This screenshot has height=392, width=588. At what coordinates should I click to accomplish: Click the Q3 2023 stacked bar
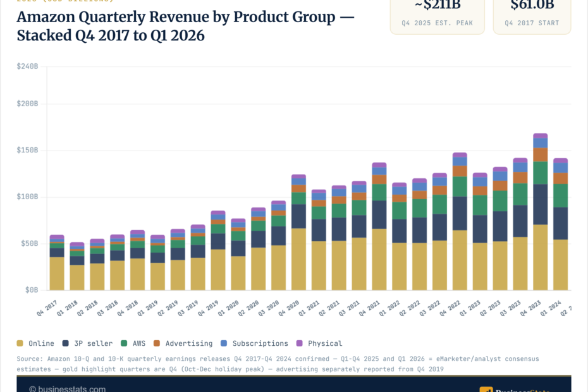520,224
